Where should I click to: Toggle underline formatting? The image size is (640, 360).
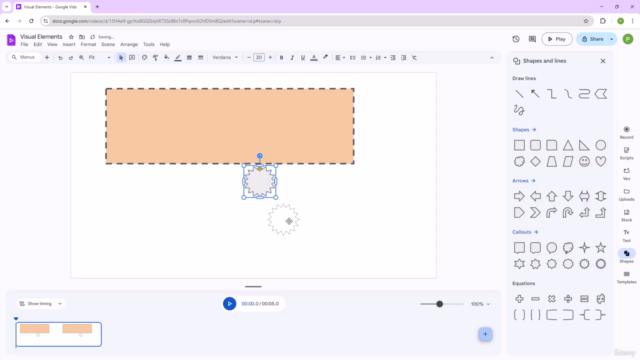303,58
